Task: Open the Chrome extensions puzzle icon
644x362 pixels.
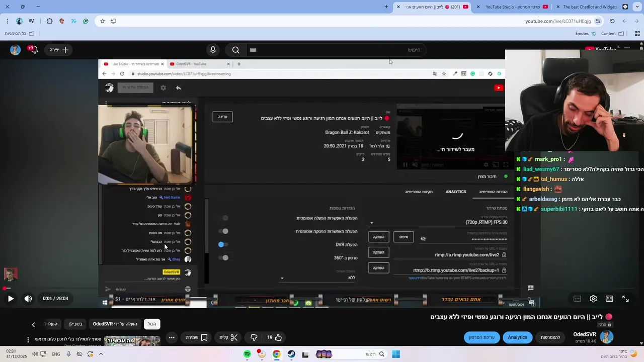Action: pos(50,21)
